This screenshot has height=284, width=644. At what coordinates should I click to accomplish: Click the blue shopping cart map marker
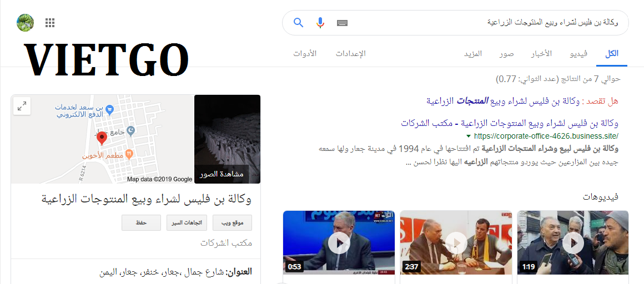(109, 109)
